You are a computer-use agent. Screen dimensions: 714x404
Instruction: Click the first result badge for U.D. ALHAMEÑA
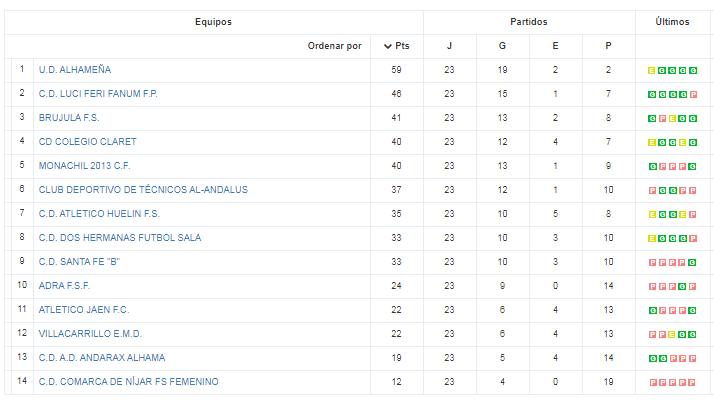point(652,71)
